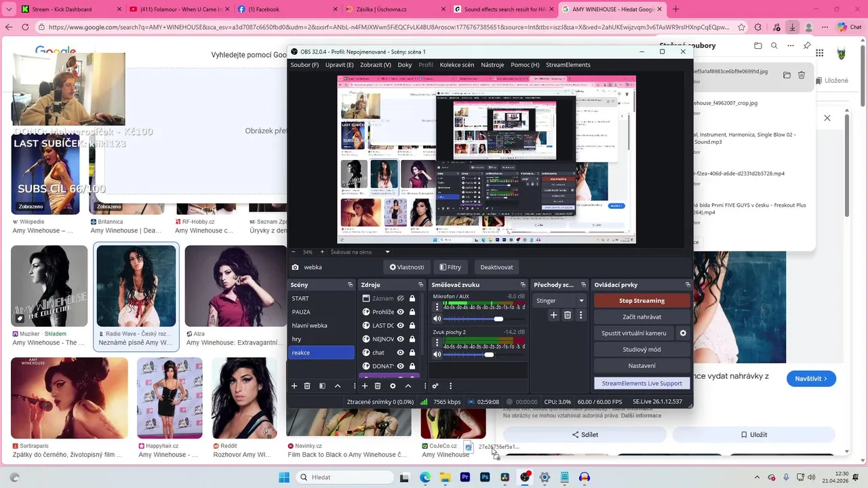The width and height of the screenshot is (868, 488).
Task: Hide the chat source with the eye icon
Action: pyautogui.click(x=401, y=352)
